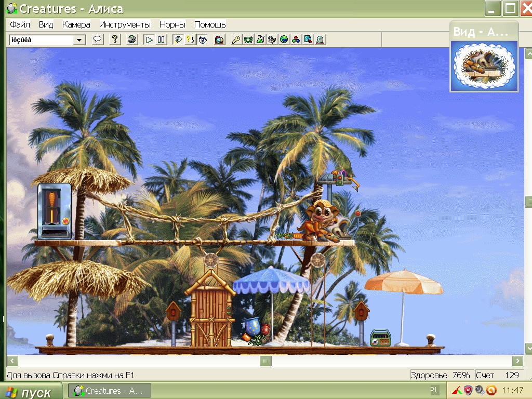Screen dimensions: 532x399
Task: Open the пуск Start button
Action: 31,392
